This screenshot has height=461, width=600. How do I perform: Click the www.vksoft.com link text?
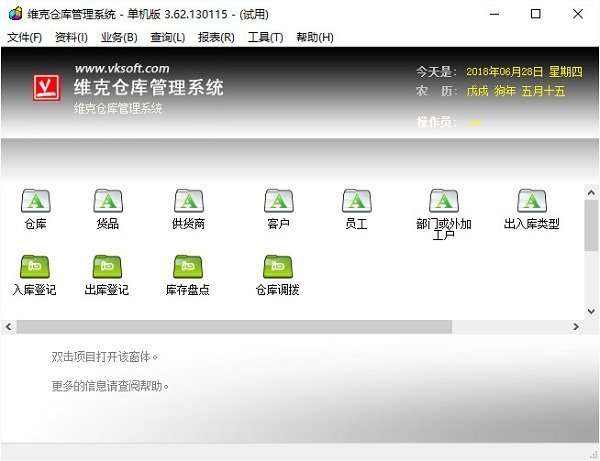click(x=122, y=68)
